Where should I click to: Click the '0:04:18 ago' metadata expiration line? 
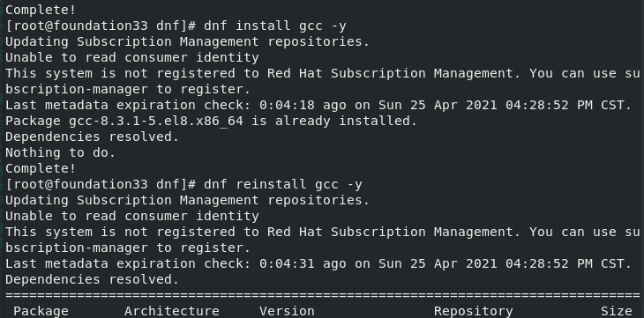tap(318, 106)
